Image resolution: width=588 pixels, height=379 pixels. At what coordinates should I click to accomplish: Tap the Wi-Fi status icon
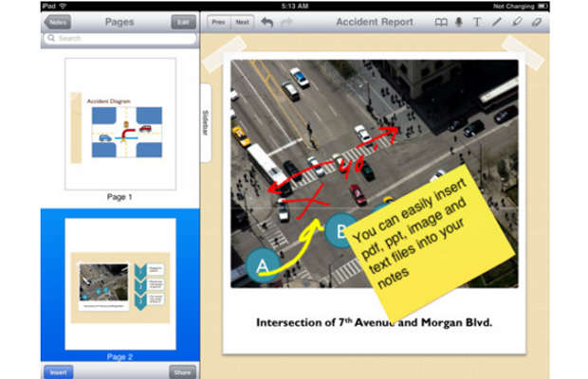point(63,6)
